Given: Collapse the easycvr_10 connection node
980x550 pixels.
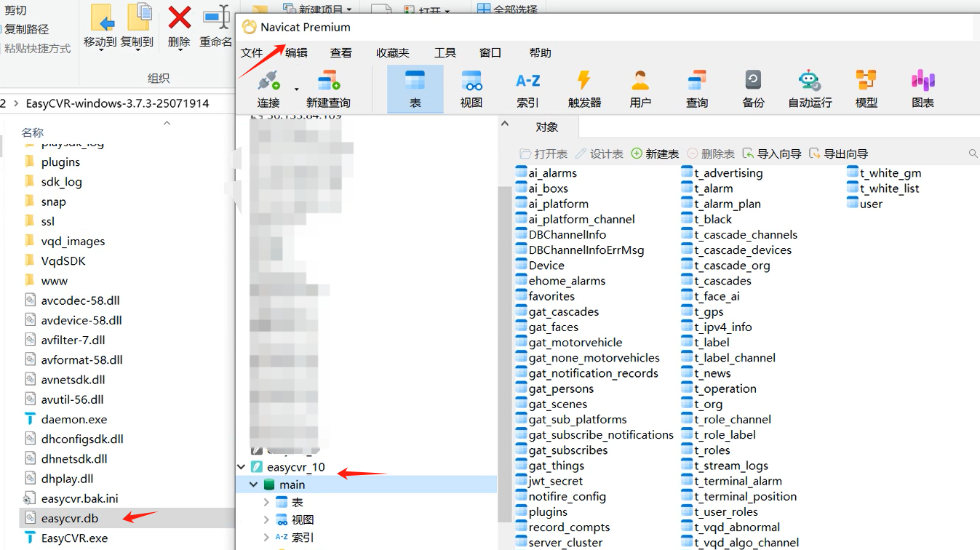Looking at the screenshot, I should (x=242, y=467).
